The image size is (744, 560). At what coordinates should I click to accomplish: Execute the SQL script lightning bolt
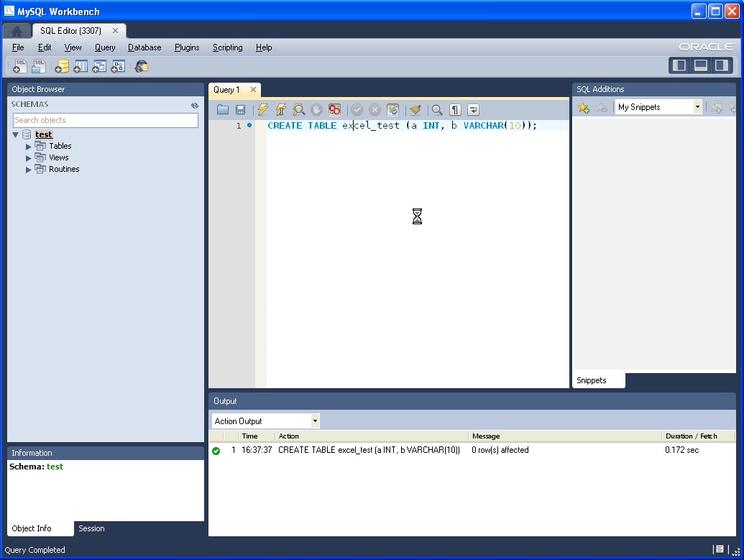coord(263,109)
